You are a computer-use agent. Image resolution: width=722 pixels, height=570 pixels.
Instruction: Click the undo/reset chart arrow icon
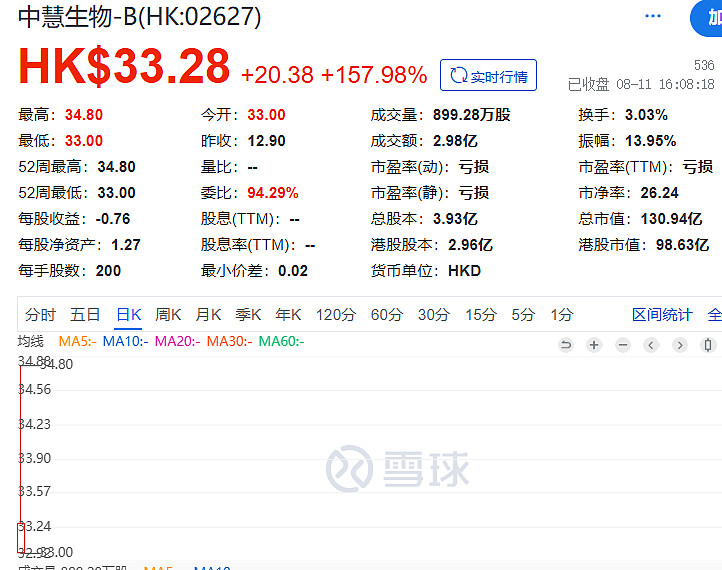coord(565,345)
